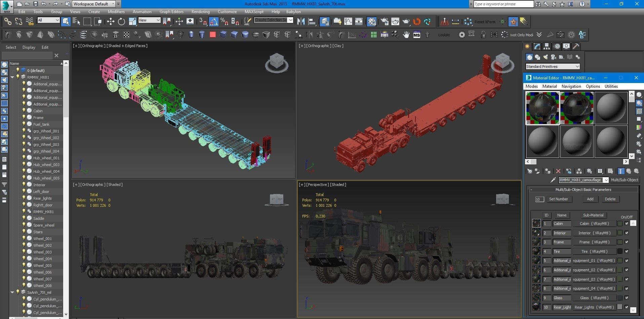Click the Cabin sub-material color swatch

tap(620, 224)
